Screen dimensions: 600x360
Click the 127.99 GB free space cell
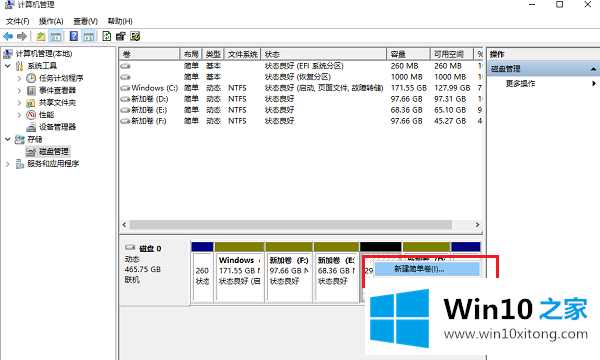coord(452,88)
